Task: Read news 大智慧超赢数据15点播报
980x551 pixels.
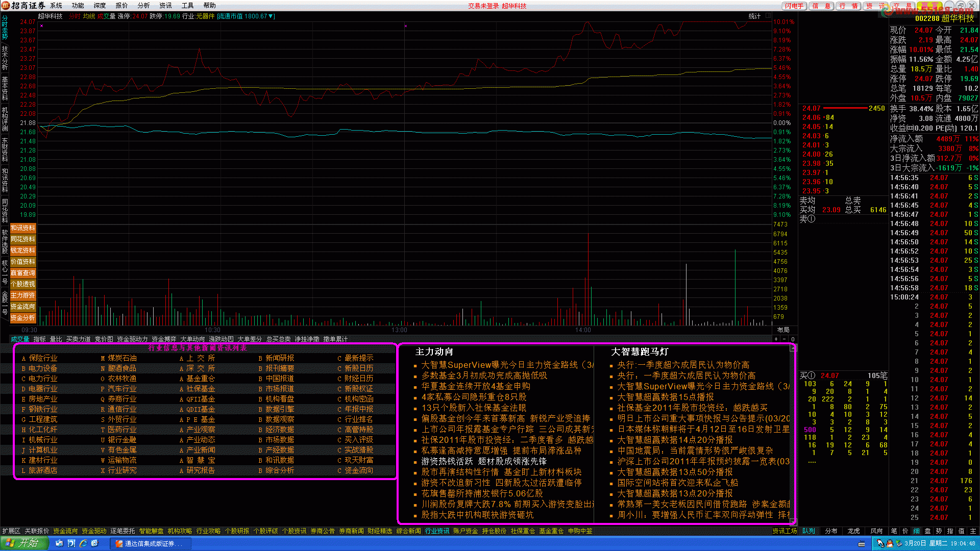Action: 666,397
